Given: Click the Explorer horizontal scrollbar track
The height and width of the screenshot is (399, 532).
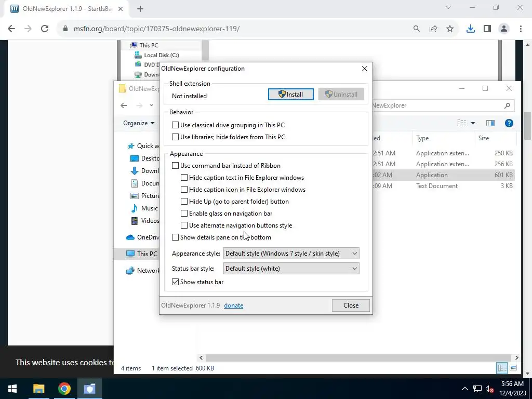Looking at the screenshot, I should tap(358, 357).
